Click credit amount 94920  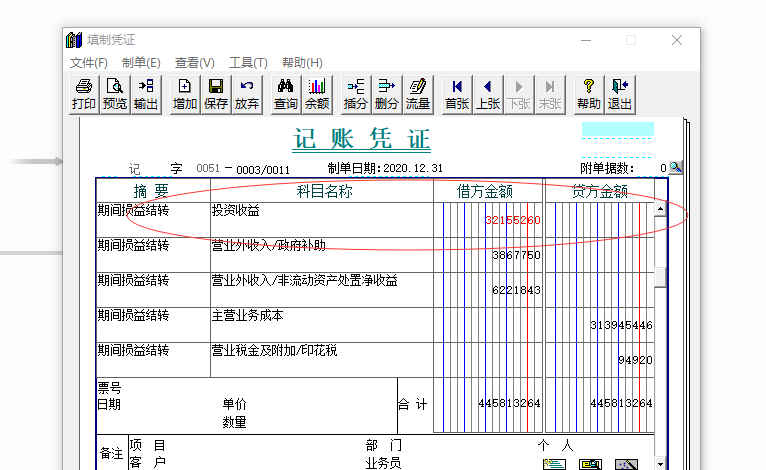pyautogui.click(x=635, y=361)
